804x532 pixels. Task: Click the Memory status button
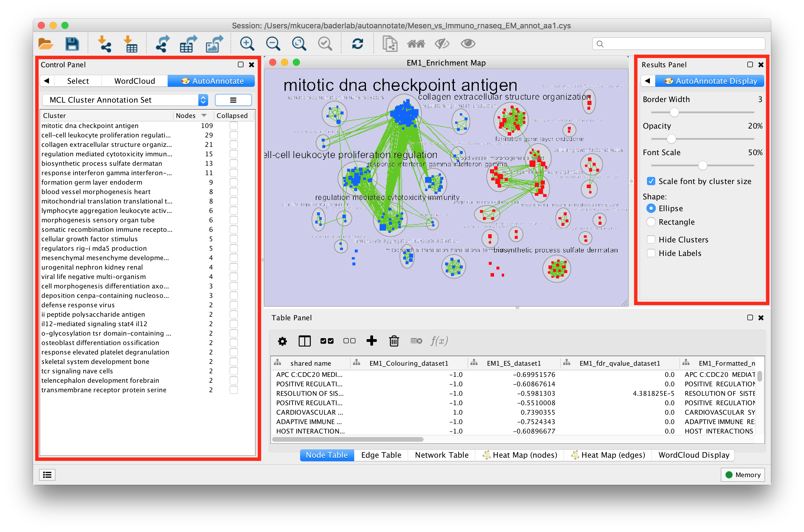coord(743,475)
